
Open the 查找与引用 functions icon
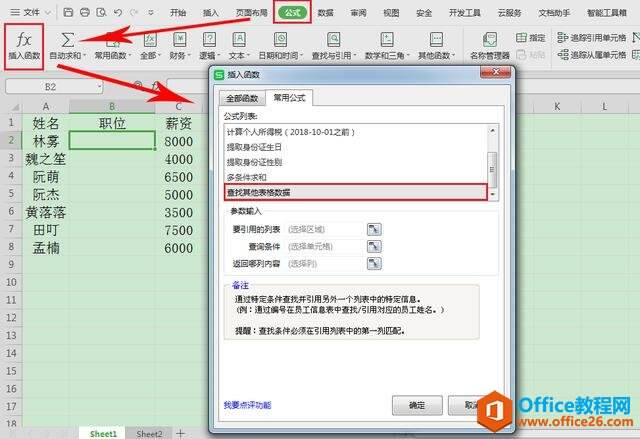click(x=334, y=40)
